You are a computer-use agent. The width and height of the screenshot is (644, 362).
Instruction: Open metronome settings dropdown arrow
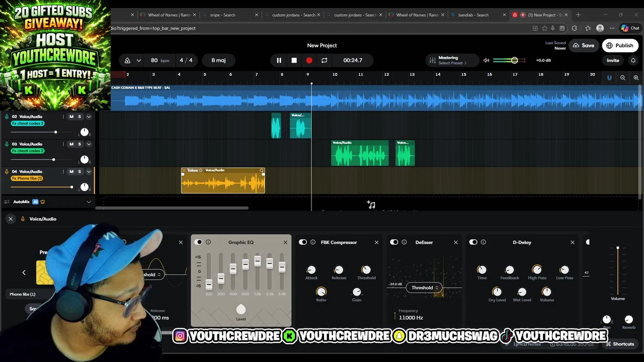138,60
